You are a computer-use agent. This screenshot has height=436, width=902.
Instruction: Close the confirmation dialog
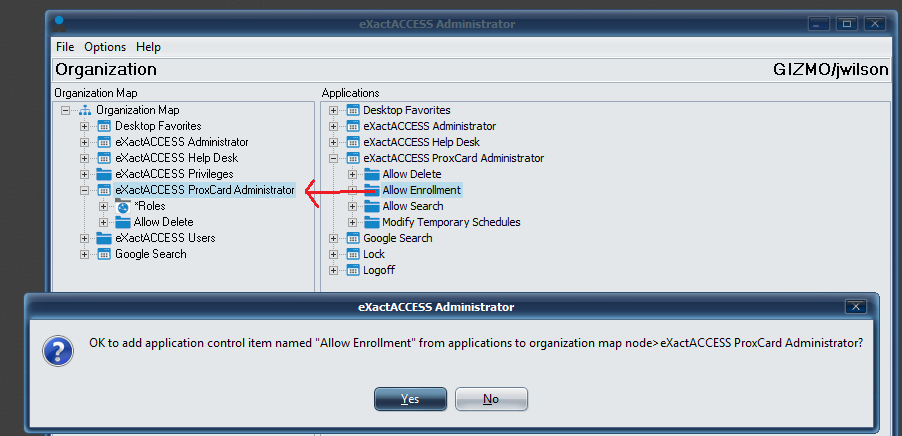(855, 307)
